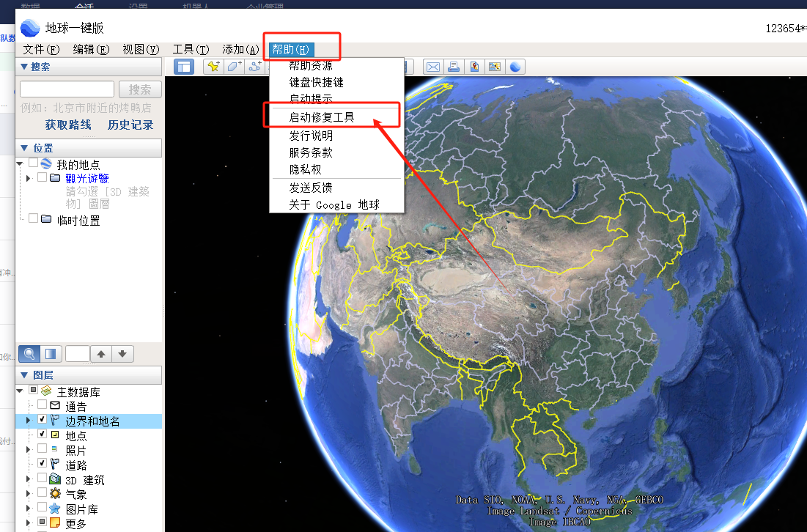Click the 更多 sticky note icon
The width and height of the screenshot is (807, 532).
(55, 522)
